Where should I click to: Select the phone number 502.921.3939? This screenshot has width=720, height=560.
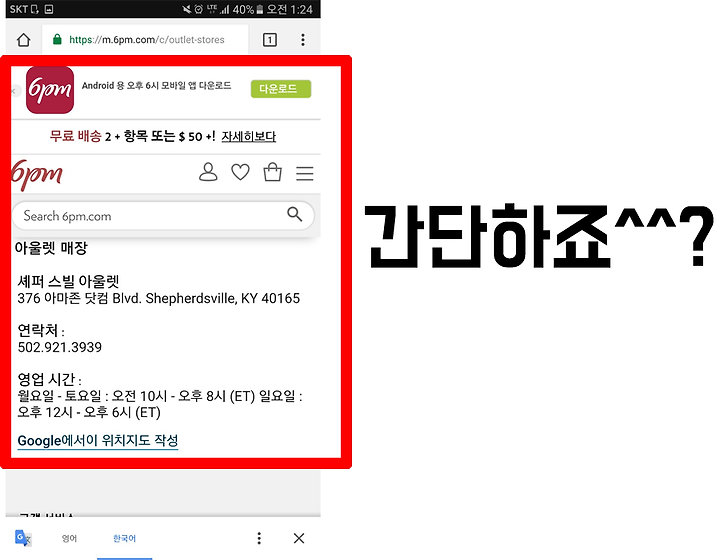coord(60,347)
